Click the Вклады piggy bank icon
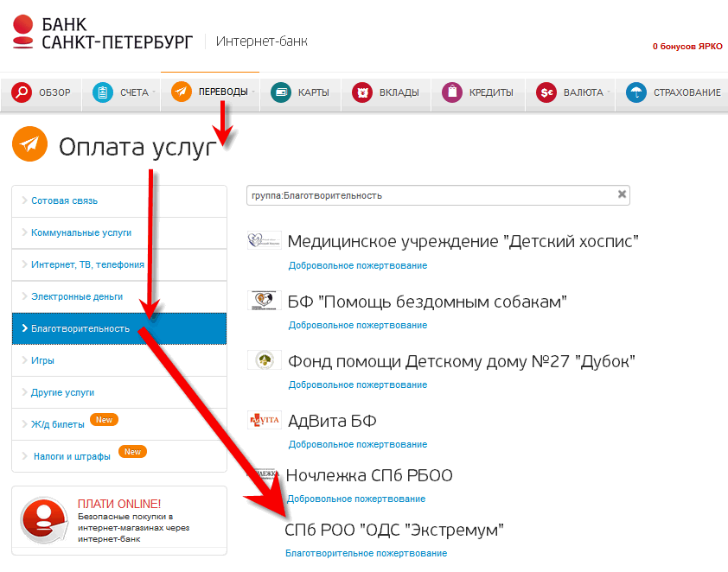This screenshot has width=728, height=572. [x=362, y=92]
